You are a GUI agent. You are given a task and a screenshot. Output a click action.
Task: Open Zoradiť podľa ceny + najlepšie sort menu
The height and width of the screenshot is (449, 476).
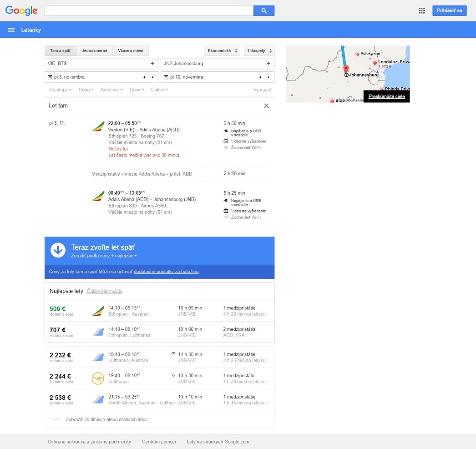tap(104, 256)
